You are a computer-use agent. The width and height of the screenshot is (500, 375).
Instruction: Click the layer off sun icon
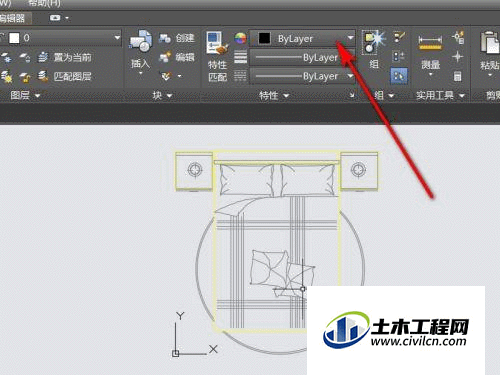(7, 77)
